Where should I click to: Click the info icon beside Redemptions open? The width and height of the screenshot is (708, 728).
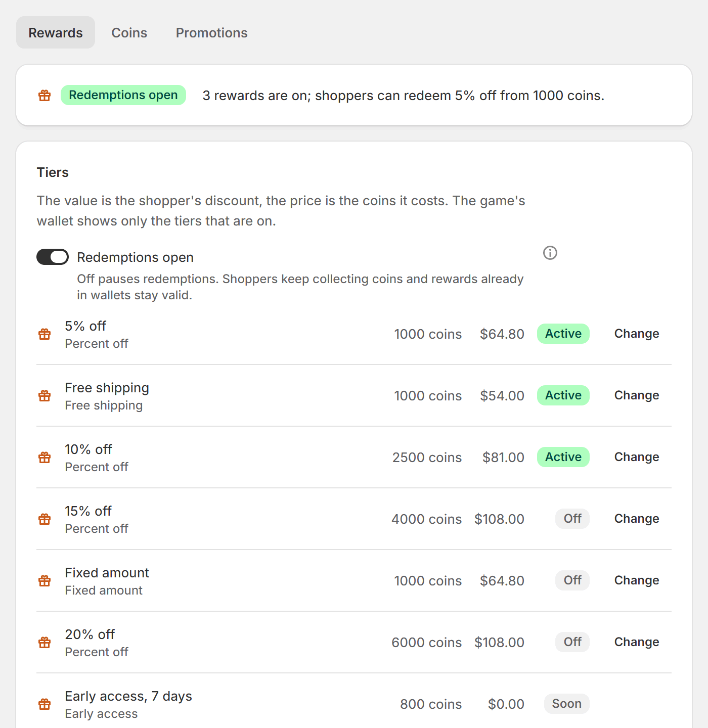(550, 253)
